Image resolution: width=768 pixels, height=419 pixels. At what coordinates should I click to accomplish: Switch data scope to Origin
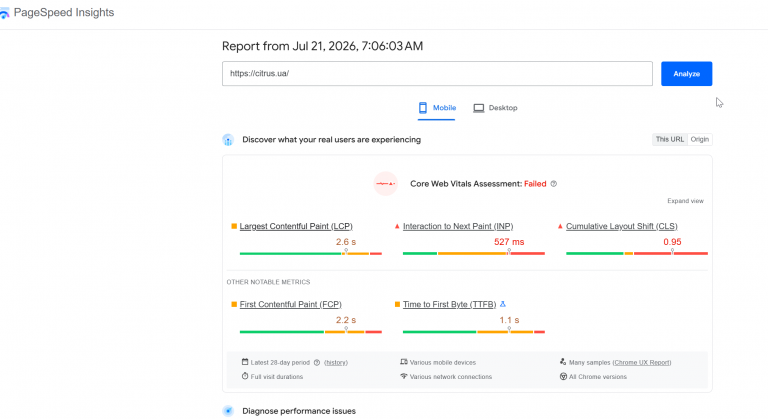pyautogui.click(x=699, y=139)
